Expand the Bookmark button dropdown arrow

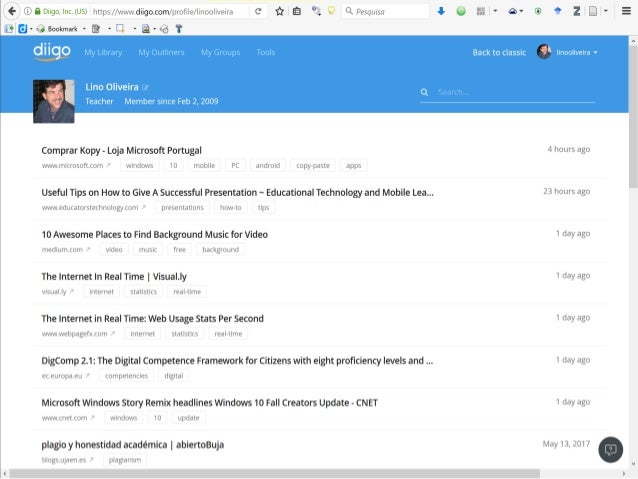point(84,29)
